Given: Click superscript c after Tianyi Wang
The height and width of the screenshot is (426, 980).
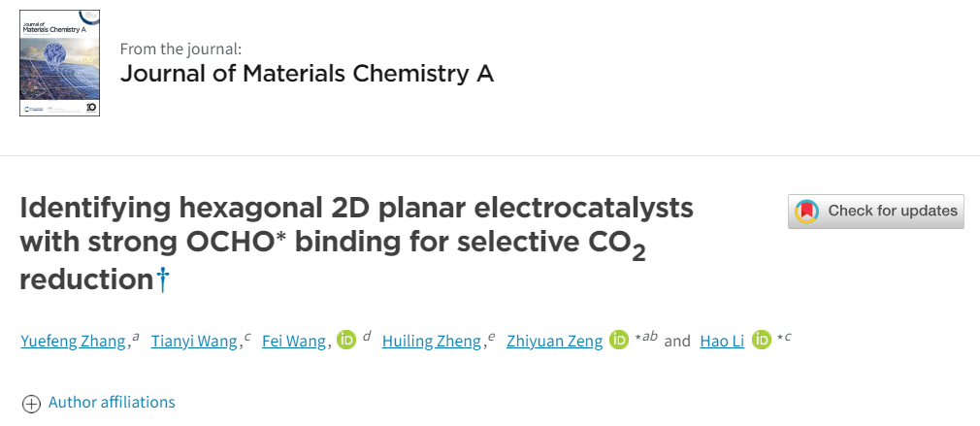Looking at the screenshot, I should (247, 337).
